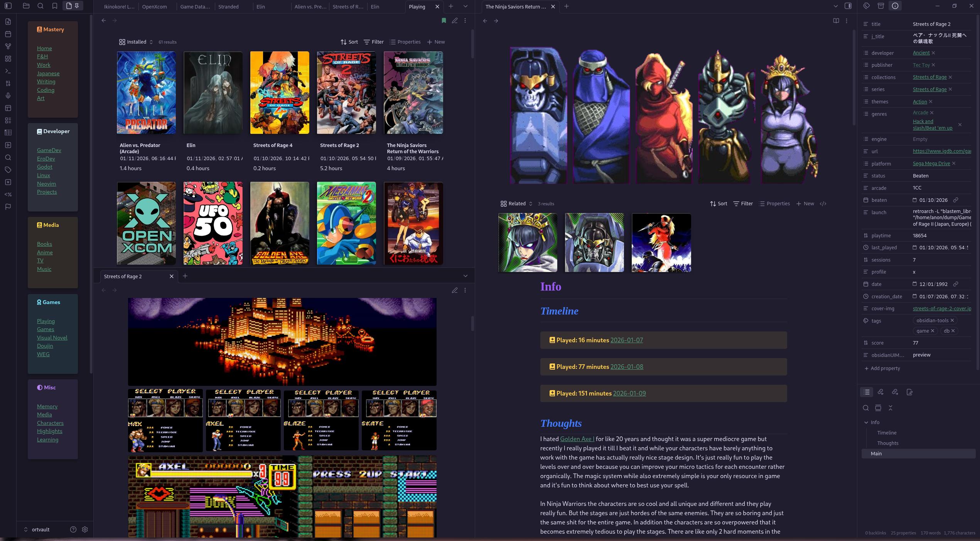Switch to the OpenXcom tab
Image resolution: width=980 pixels, height=541 pixels.
[x=154, y=7]
